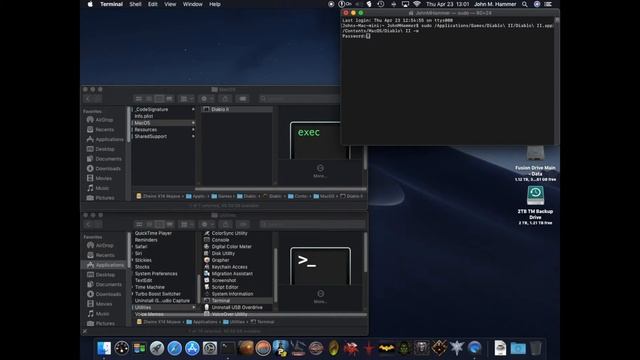Select Fusion Drive Main Data desktop icon

pyautogui.click(x=535, y=163)
